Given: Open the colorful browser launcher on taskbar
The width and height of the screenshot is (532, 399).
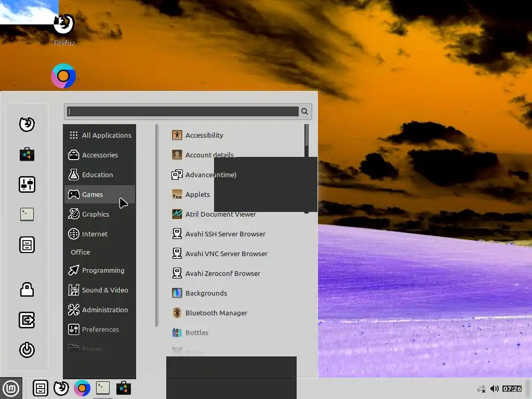Looking at the screenshot, I should point(82,388).
